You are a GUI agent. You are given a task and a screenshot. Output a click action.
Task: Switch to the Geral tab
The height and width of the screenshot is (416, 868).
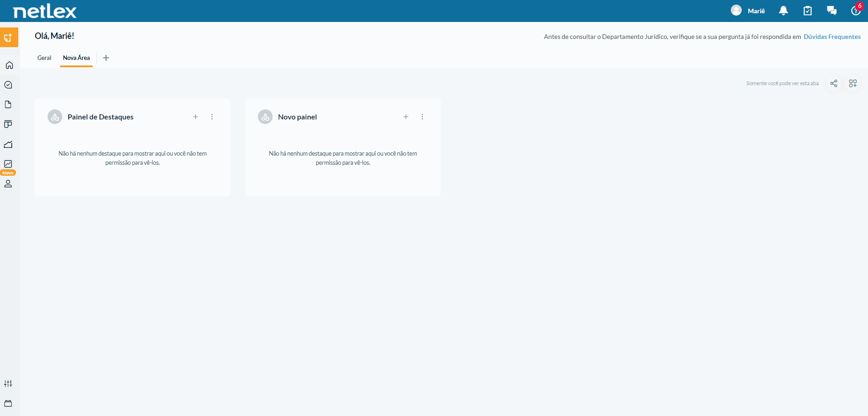(44, 58)
